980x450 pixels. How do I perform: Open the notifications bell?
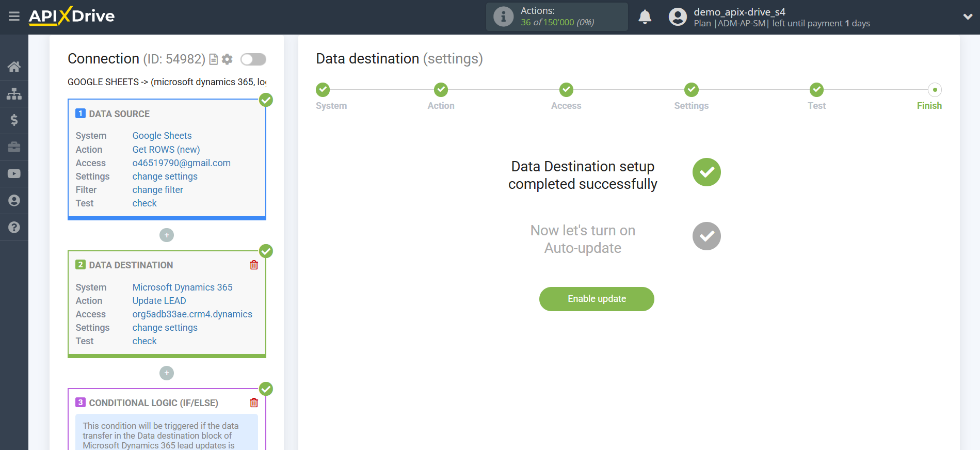point(645,17)
